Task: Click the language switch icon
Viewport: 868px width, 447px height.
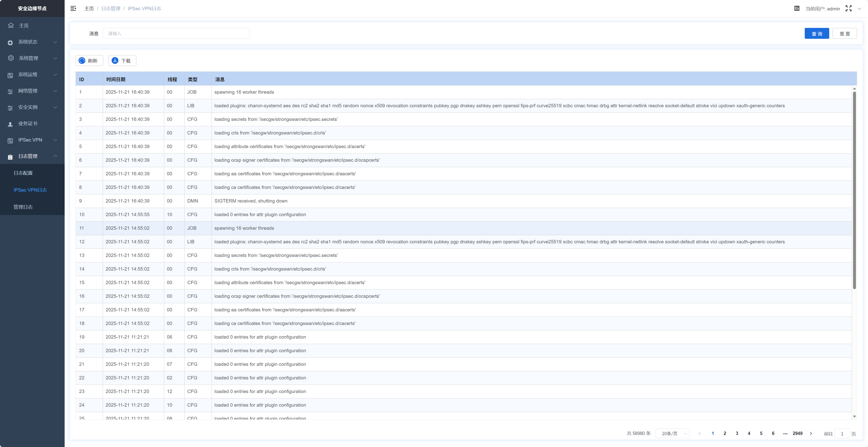Action: [x=797, y=8]
